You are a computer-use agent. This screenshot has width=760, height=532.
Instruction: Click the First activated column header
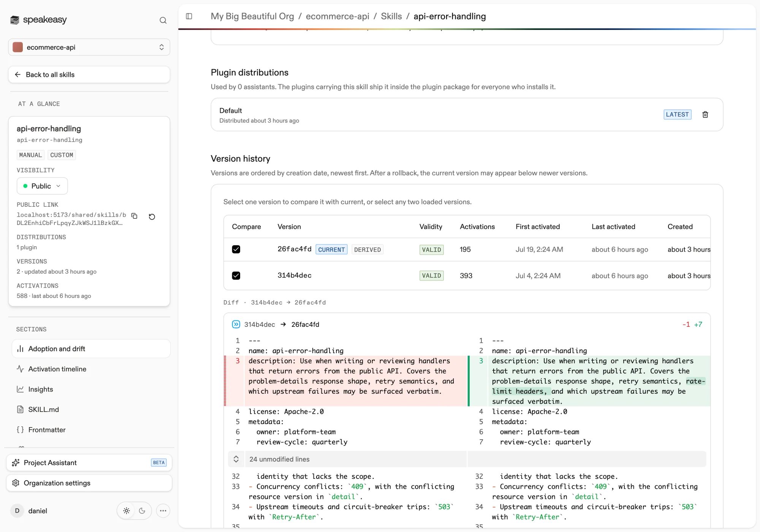(x=538, y=226)
